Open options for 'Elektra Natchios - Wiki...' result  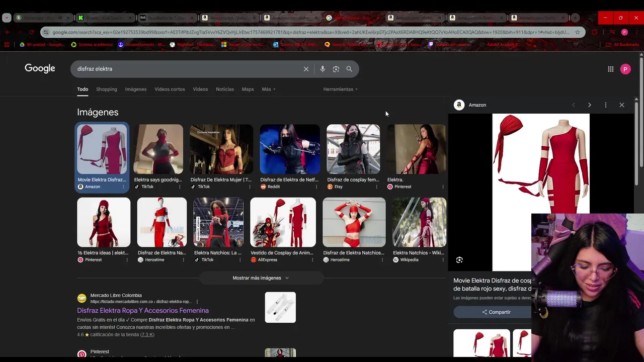coord(443,260)
